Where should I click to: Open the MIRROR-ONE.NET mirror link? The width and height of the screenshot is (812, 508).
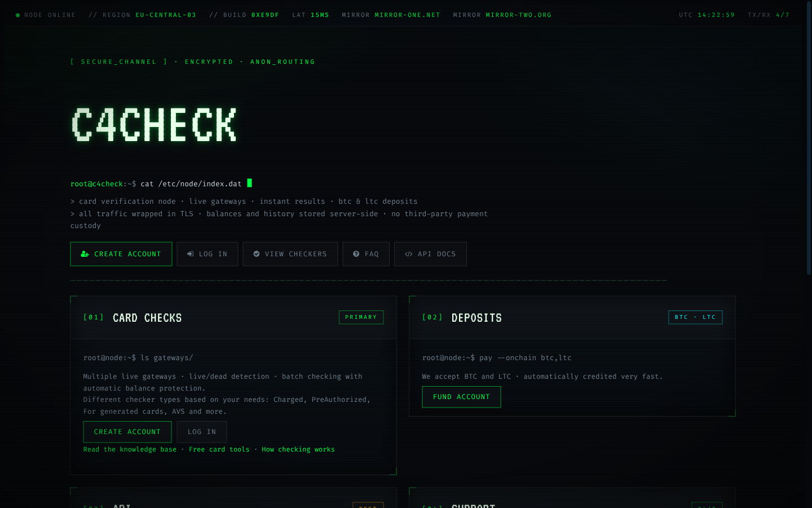407,15
